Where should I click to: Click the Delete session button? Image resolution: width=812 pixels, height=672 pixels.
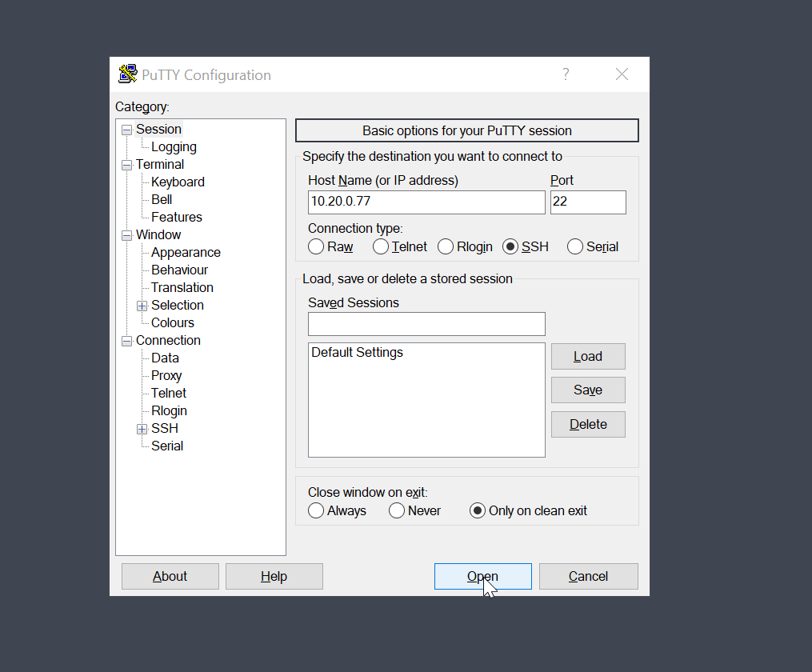(x=588, y=424)
